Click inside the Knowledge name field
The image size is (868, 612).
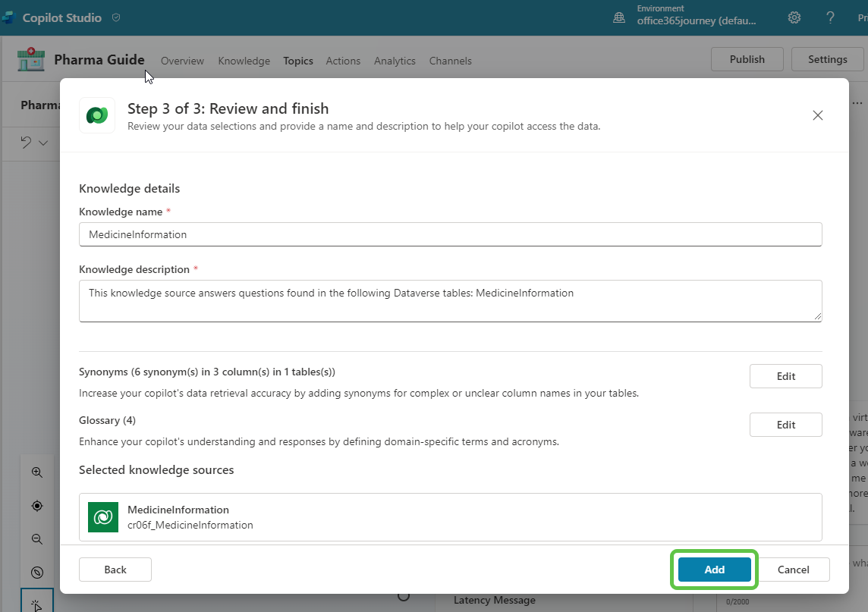pos(451,234)
